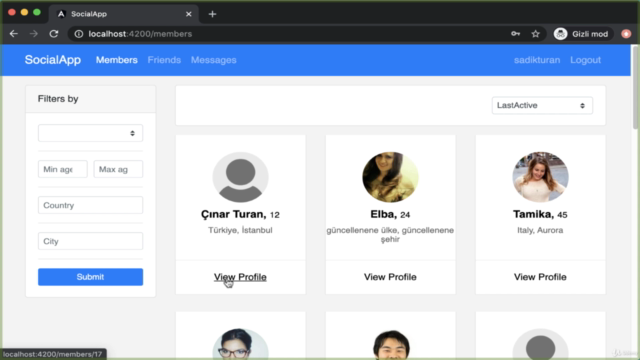This screenshot has height=360, width=640.
Task: Reload the page with the refresh icon
Action: 53,34
